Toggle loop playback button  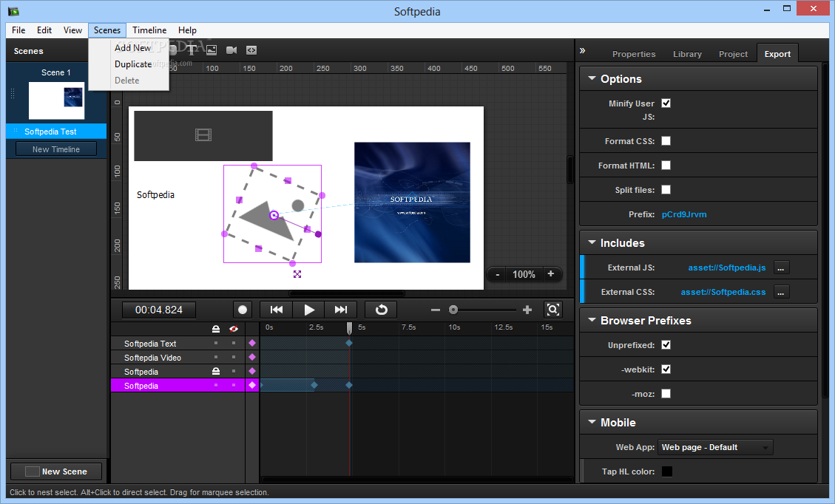pos(382,310)
